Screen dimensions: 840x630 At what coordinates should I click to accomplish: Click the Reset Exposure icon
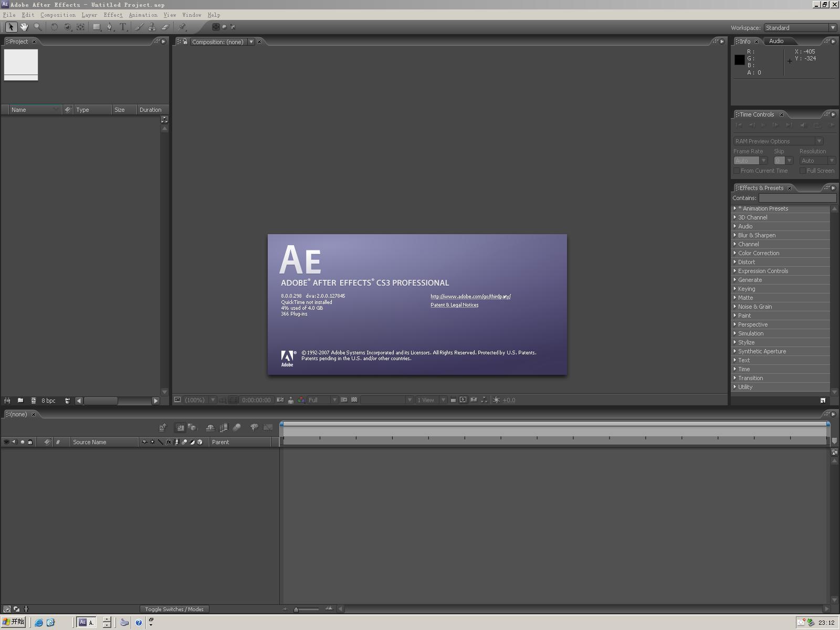click(x=496, y=400)
